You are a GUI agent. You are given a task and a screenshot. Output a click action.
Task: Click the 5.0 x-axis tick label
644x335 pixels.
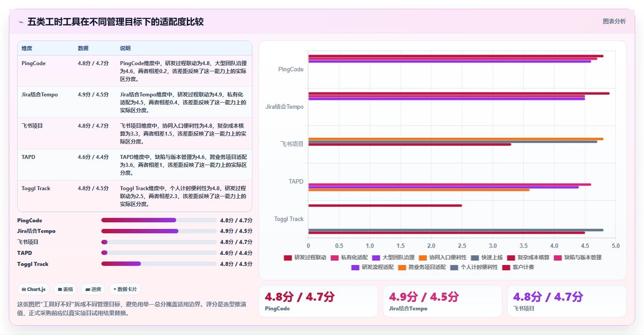pos(615,246)
